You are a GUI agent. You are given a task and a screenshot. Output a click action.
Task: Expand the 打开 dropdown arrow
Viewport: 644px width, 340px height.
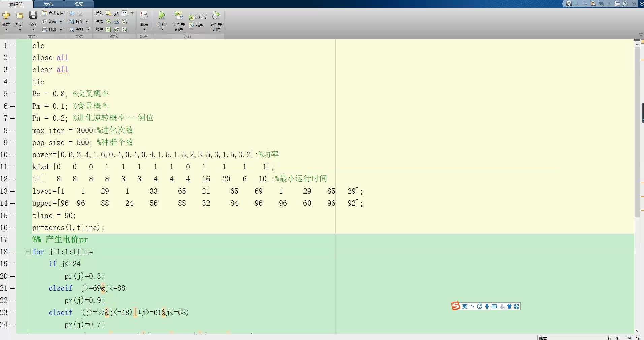pyautogui.click(x=20, y=30)
